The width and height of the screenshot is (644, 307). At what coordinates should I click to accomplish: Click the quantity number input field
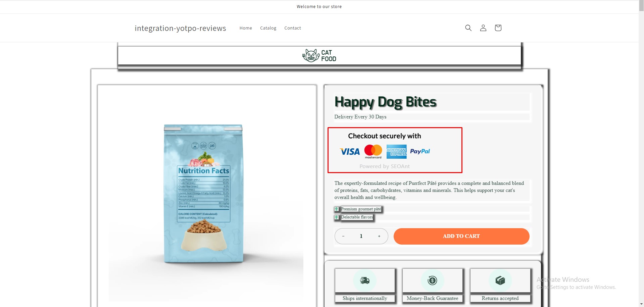click(361, 236)
